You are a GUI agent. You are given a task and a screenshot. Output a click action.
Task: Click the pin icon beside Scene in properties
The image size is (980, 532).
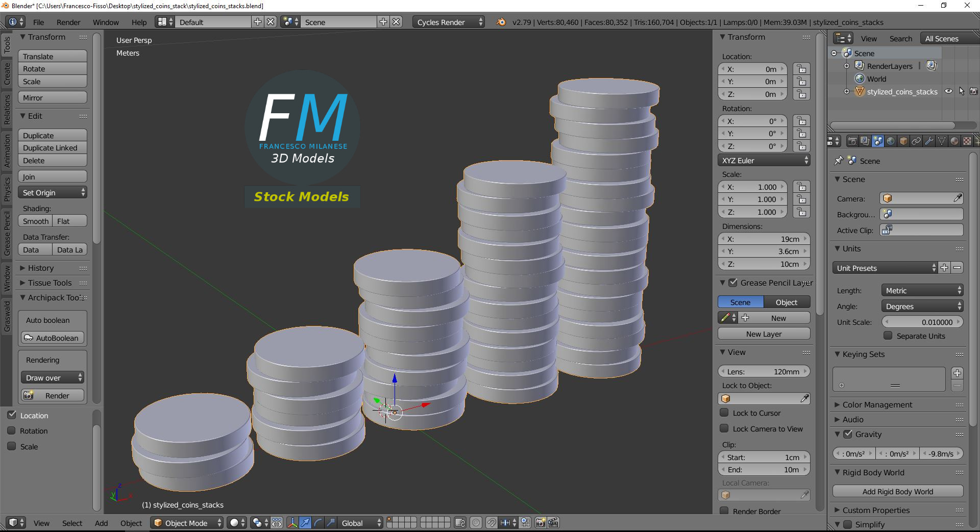click(x=838, y=161)
